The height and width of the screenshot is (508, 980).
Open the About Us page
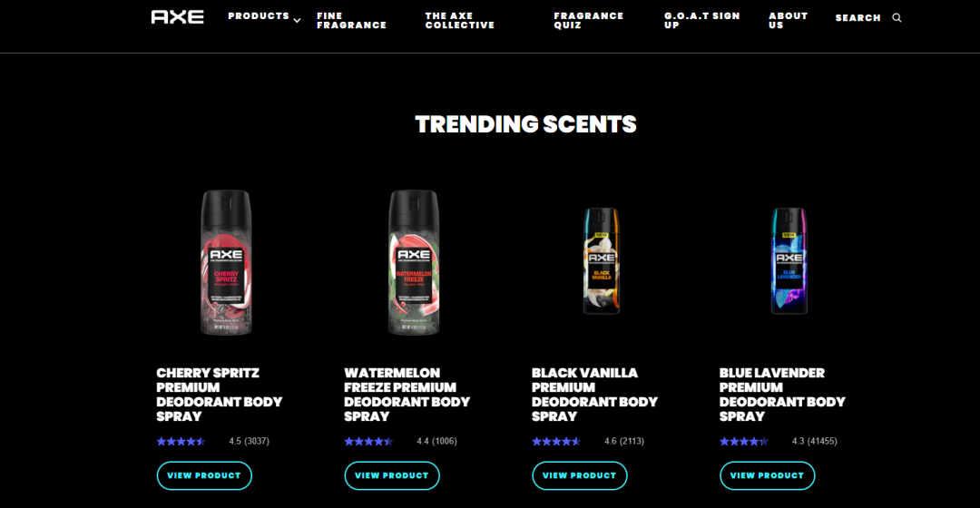click(x=789, y=21)
